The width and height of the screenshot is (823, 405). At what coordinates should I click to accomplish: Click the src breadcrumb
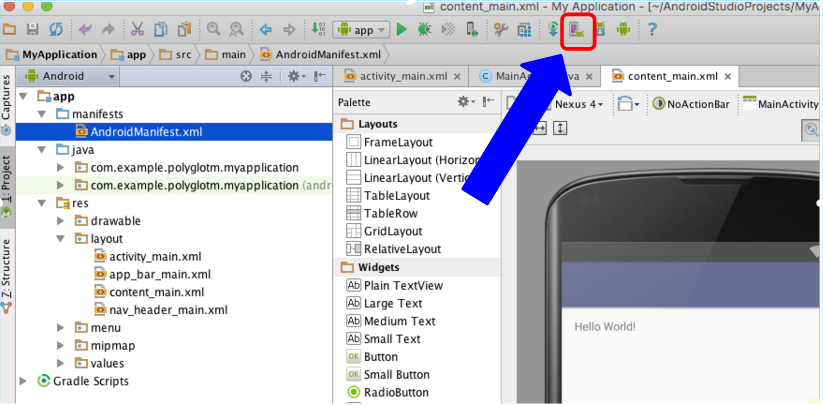[x=175, y=55]
